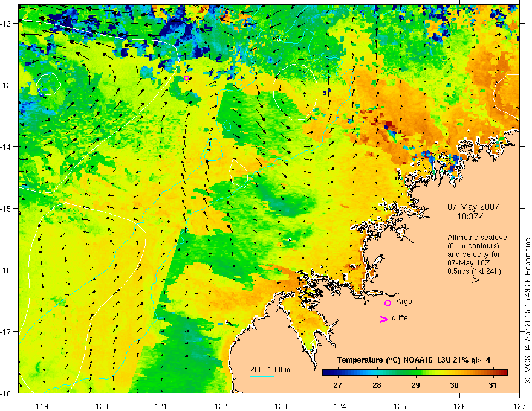Click the cyan 200 1000m isobath legend line
The height and width of the screenshot is (411, 532).
262,376
